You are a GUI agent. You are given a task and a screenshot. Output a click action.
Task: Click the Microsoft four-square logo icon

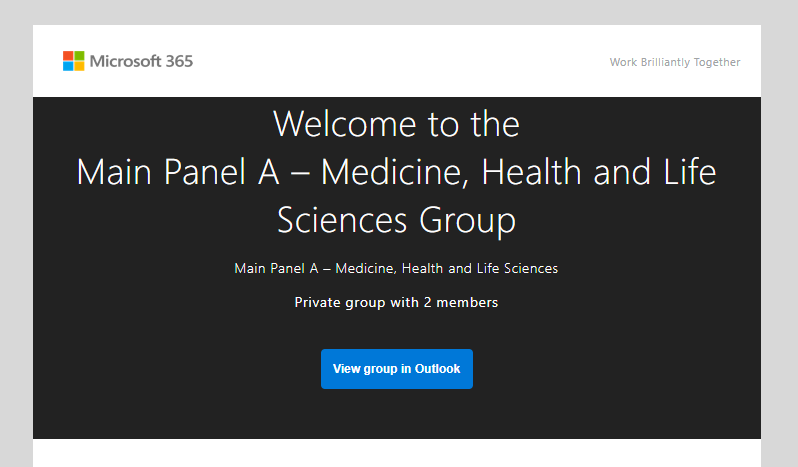[74, 61]
